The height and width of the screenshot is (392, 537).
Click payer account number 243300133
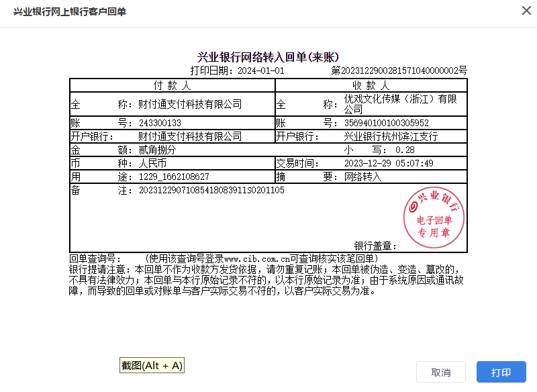[160, 123]
